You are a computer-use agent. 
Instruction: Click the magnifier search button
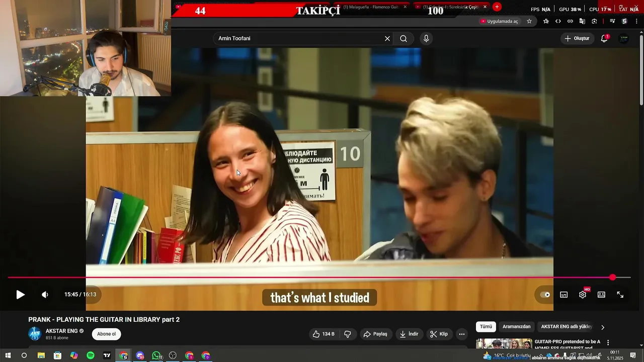(404, 39)
